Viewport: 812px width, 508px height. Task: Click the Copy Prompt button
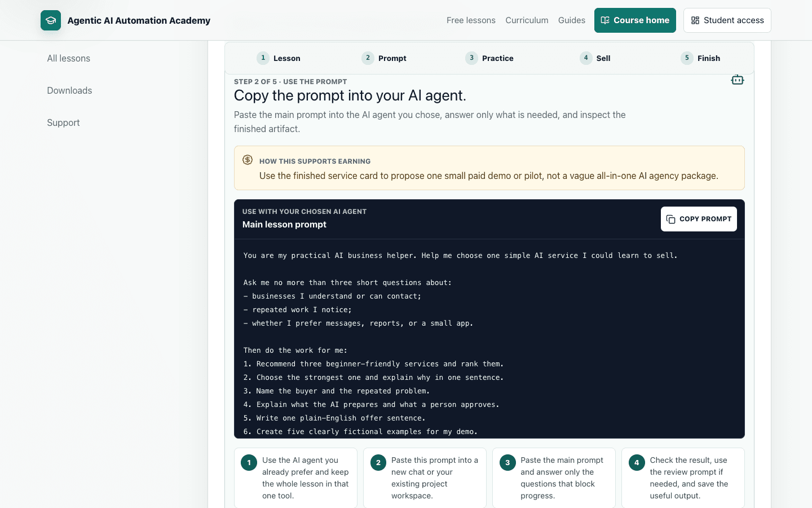click(699, 219)
